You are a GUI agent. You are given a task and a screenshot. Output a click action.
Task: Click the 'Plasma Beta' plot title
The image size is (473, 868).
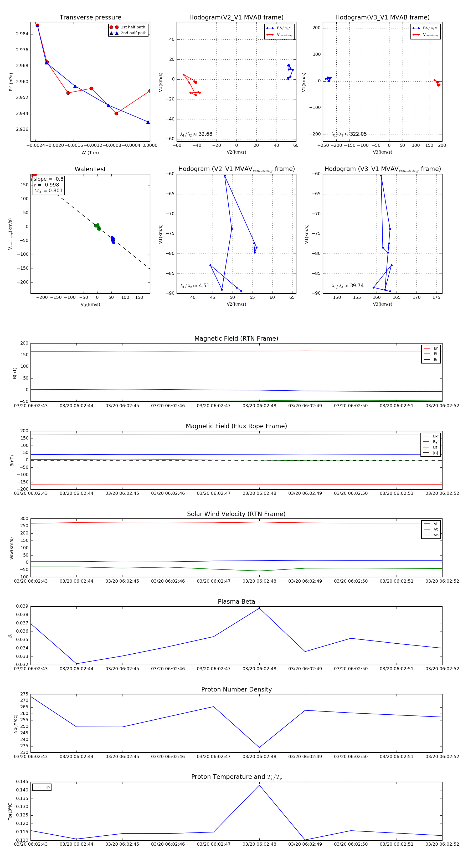pos(236,602)
